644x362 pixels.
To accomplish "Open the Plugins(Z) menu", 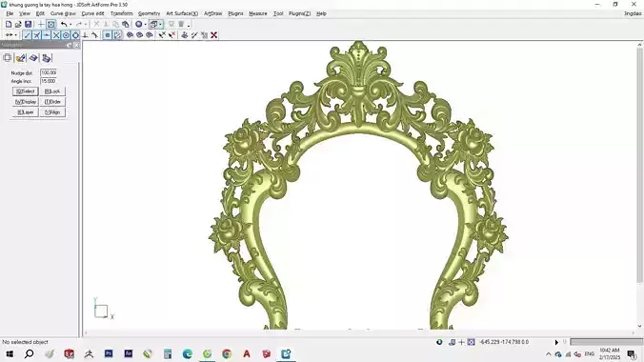I will pos(299,13).
